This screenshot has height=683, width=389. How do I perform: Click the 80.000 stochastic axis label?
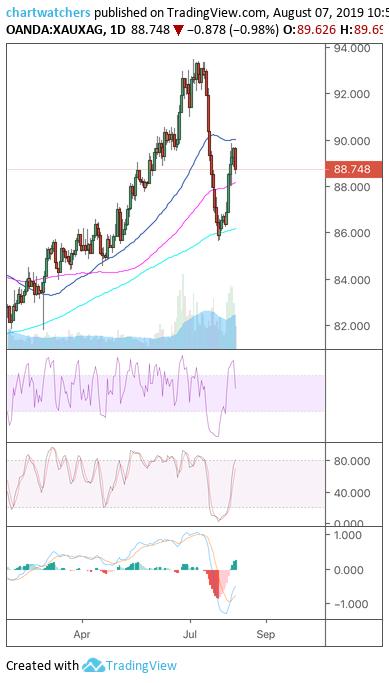click(x=351, y=461)
